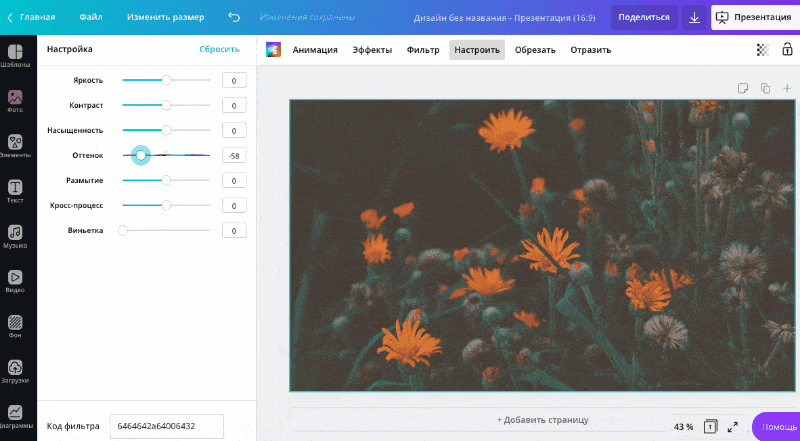Open the Эффекты tab
This screenshot has width=800, height=441.
click(372, 50)
